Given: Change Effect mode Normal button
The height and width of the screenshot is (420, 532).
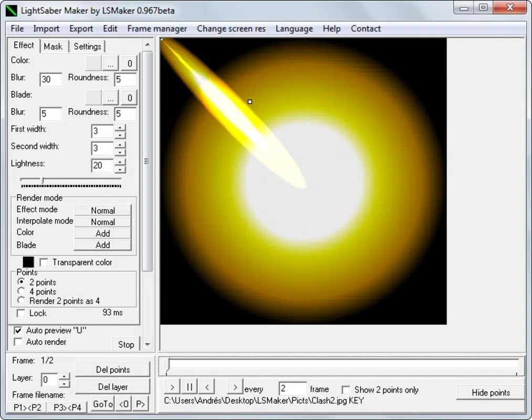Looking at the screenshot, I should click(103, 210).
